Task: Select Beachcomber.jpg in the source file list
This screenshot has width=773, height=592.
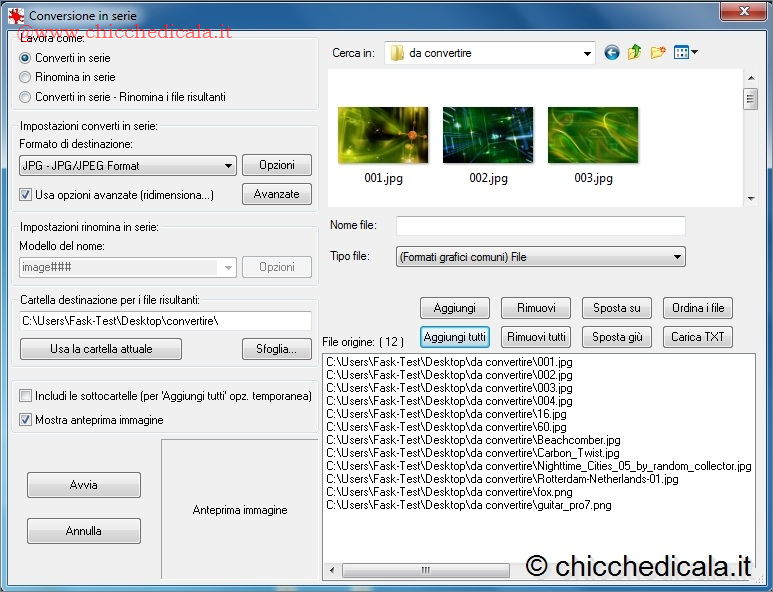Action: (473, 440)
